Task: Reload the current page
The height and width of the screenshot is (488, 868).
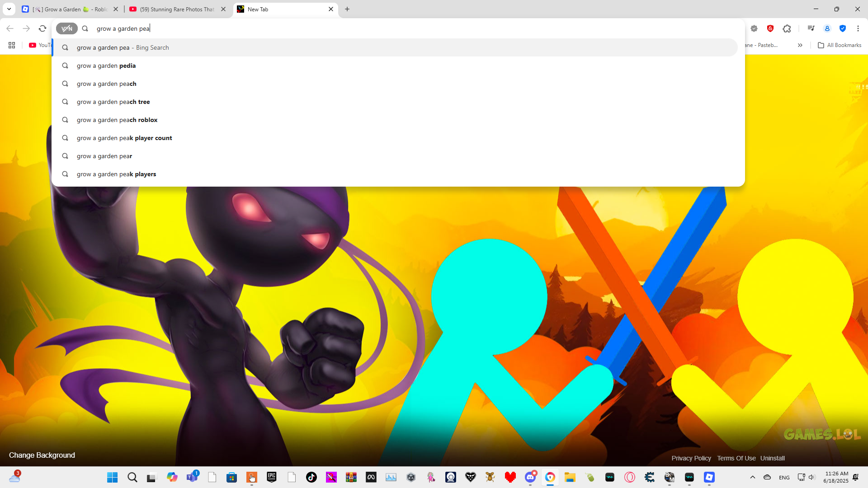Action: pyautogui.click(x=42, y=28)
